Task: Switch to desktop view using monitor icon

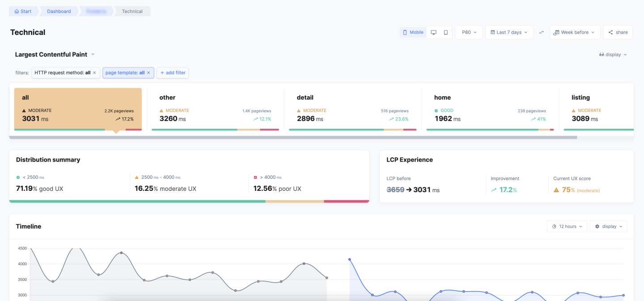Action: coord(433,32)
